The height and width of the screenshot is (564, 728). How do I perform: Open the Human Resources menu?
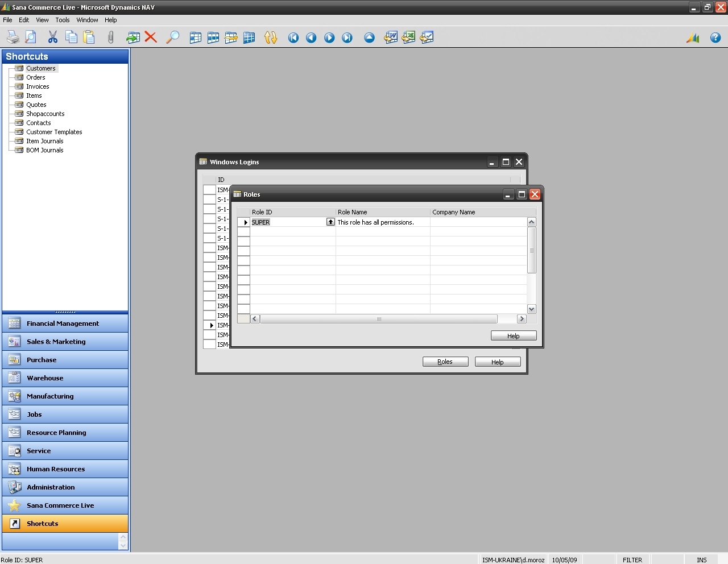65,469
